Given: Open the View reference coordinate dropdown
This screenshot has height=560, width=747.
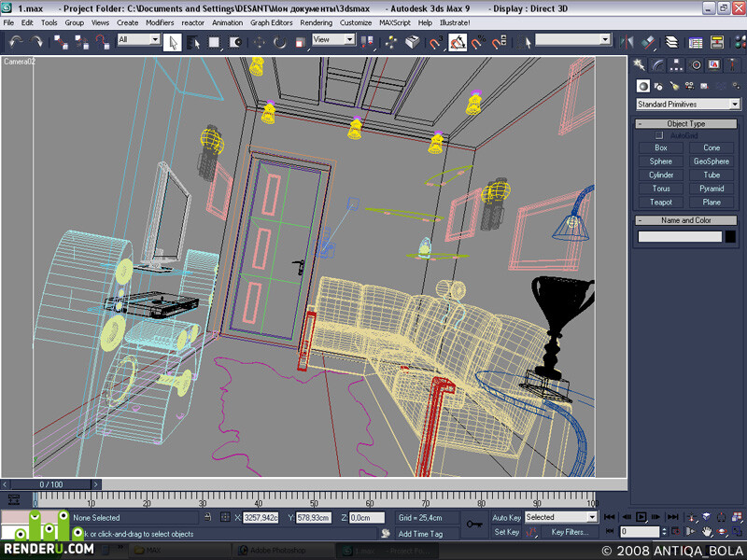Looking at the screenshot, I should click(x=333, y=39).
